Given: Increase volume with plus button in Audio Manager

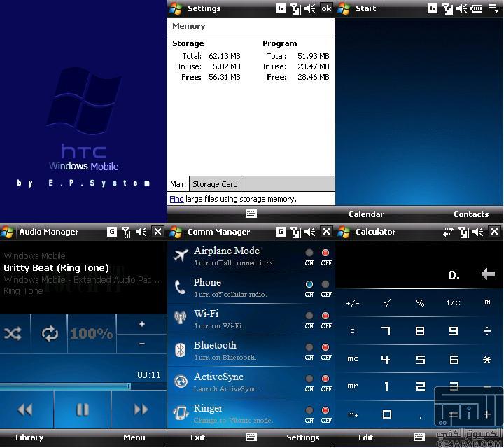Looking at the screenshot, I should coord(141,324).
